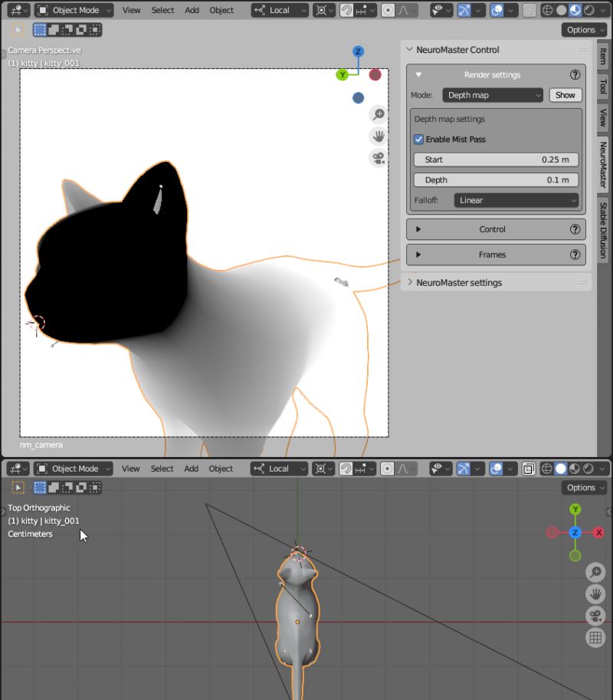Viewport: 613px width, 700px height.
Task: Switch camera viewport to solid shading
Action: 561,10
